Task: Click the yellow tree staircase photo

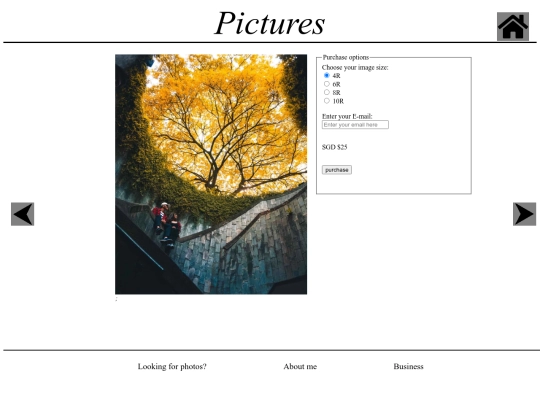Action: pyautogui.click(x=211, y=174)
